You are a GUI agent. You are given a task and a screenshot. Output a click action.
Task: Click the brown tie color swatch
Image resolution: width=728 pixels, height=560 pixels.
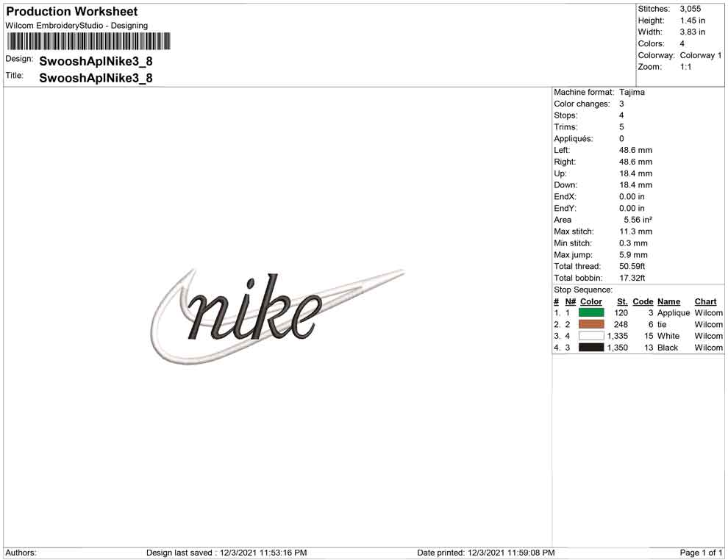tap(591, 324)
